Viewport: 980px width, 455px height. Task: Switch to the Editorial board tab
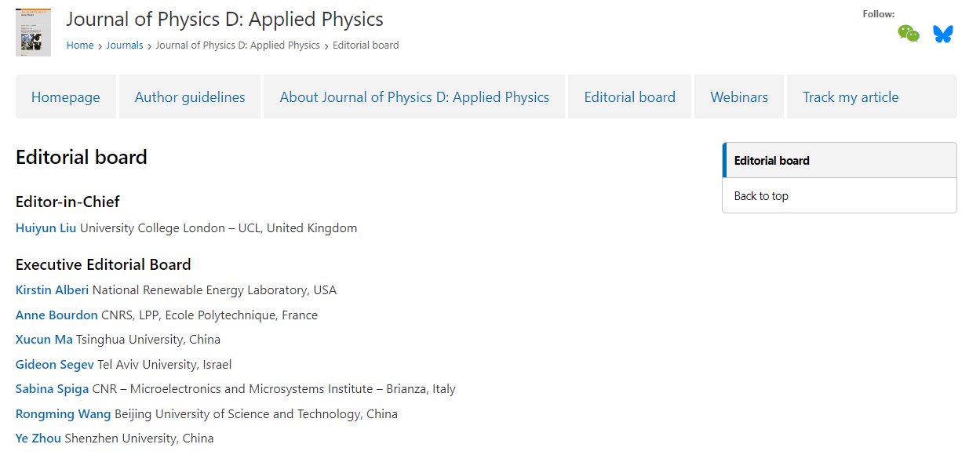[x=629, y=97]
